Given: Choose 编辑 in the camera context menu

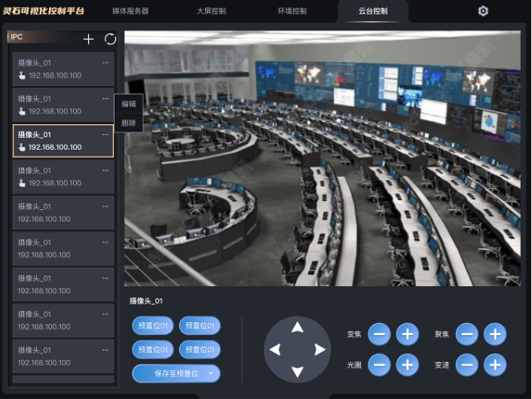Looking at the screenshot, I should [129, 104].
